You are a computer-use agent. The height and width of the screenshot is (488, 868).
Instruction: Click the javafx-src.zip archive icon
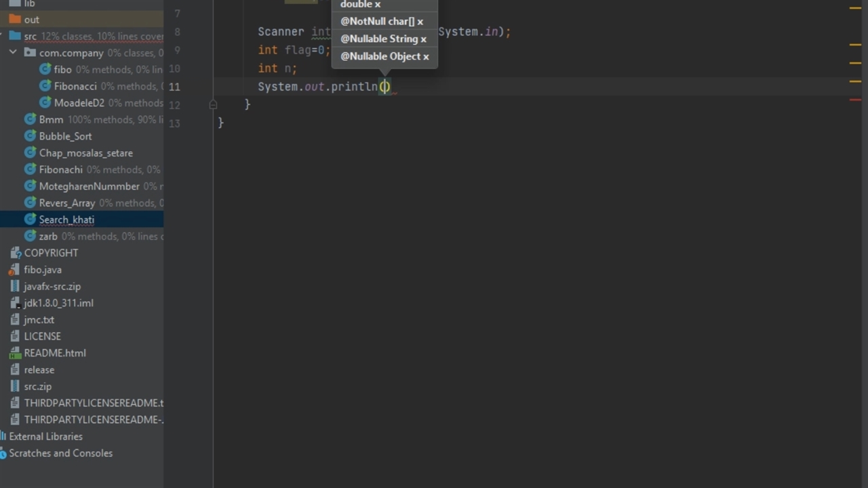[15, 287]
